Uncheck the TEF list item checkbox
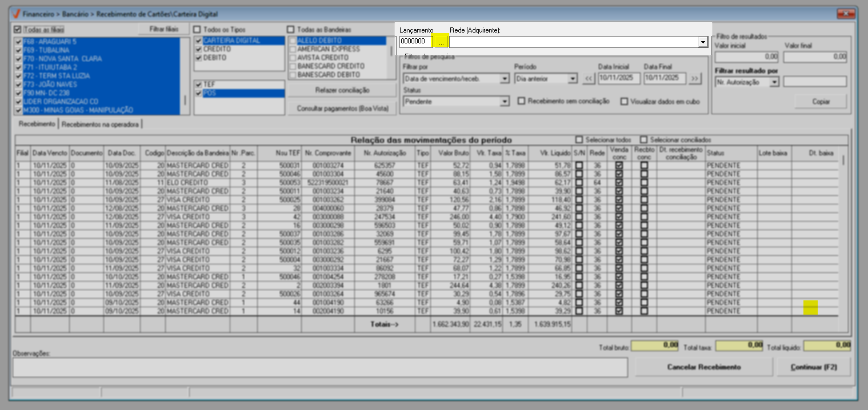Image resolution: width=868 pixels, height=410 pixels. [198, 84]
